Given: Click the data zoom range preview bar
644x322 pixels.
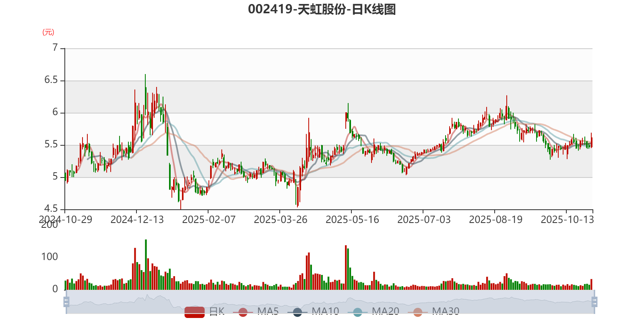Looking at the screenshot, I should click(x=330, y=302).
